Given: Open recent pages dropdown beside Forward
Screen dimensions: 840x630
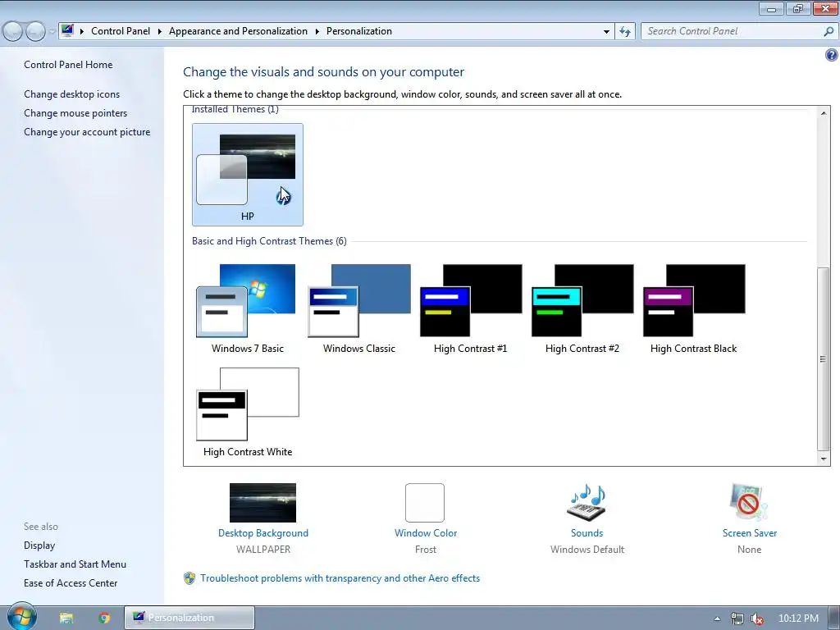Looking at the screenshot, I should 52,32.
